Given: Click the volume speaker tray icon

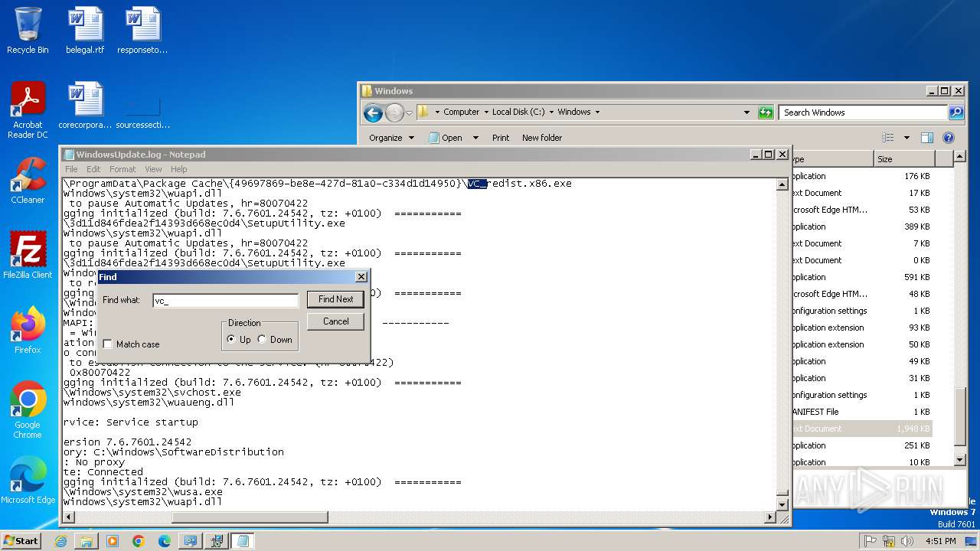Looking at the screenshot, I should [906, 541].
